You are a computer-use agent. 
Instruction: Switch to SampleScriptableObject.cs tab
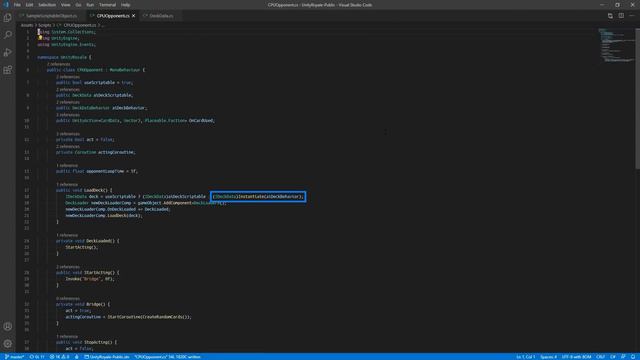pos(51,16)
